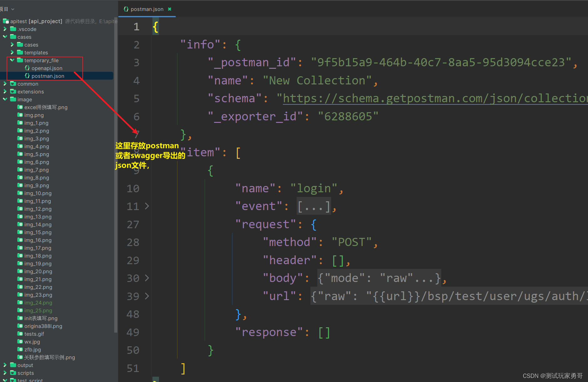Unfold the collapsed url block at line 39
The width and height of the screenshot is (588, 382).
click(147, 296)
